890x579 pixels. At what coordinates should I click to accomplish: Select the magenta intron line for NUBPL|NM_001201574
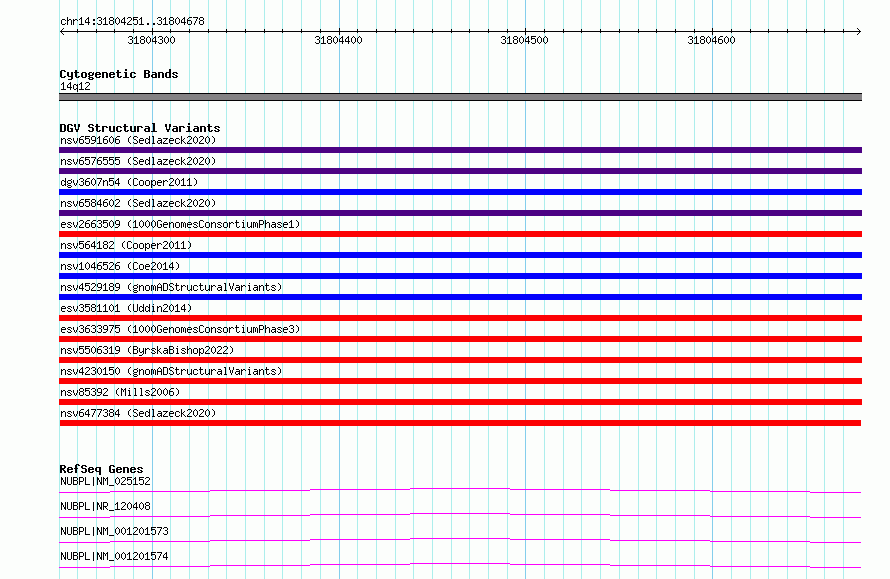click(460, 565)
